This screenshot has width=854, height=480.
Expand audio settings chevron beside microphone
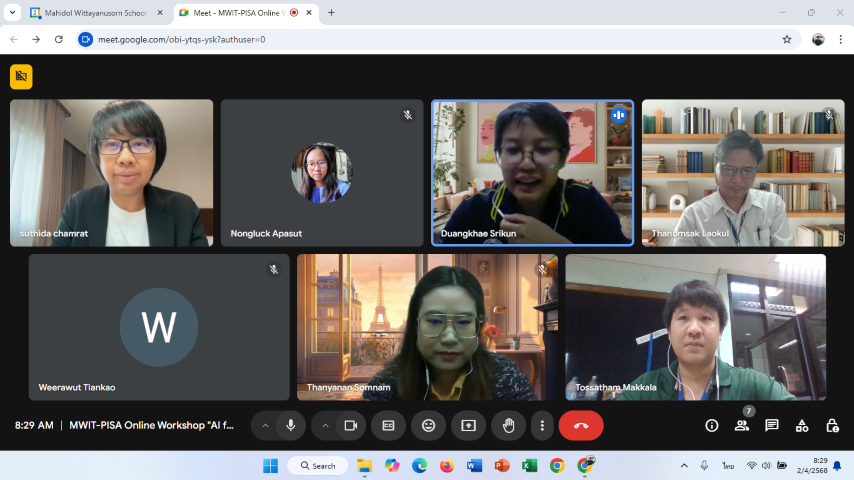(265, 425)
